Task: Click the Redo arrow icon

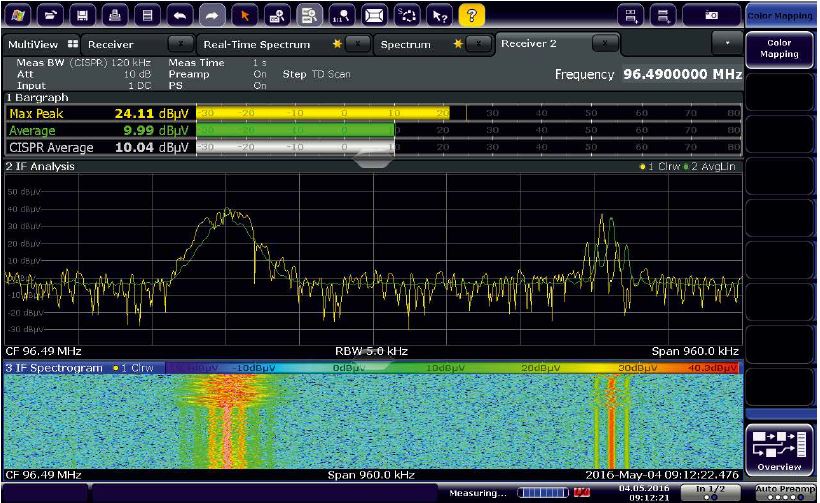Action: click(212, 15)
